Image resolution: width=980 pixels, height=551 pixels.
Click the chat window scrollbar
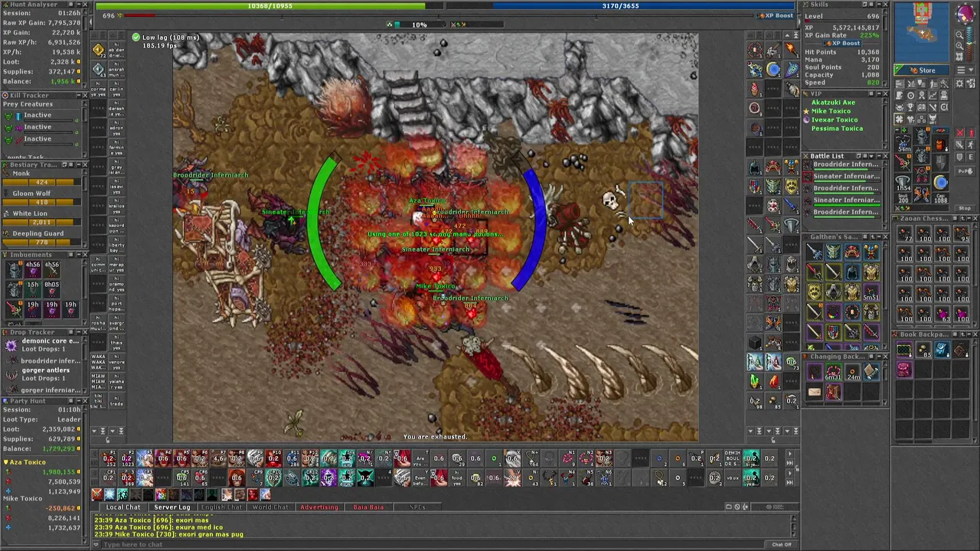point(793,526)
